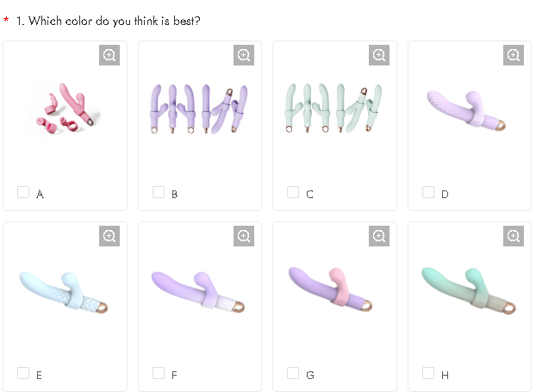The width and height of the screenshot is (536, 392).
Task: Toggle option F checkbox
Action: pos(159,373)
